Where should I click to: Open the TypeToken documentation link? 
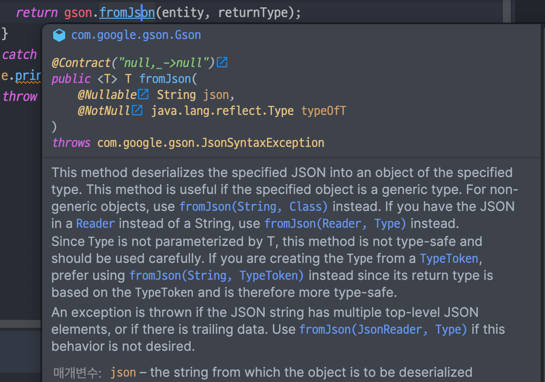click(449, 259)
